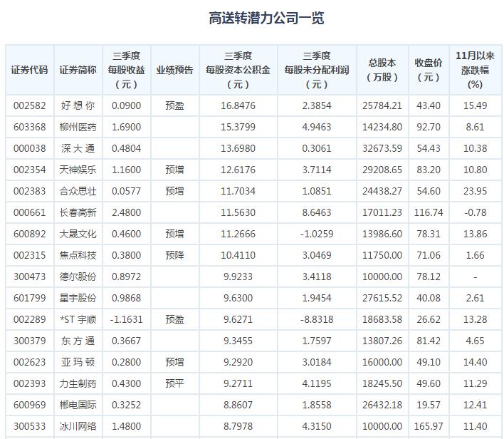Click the 三季度每股未分配利润 column header
The width and height of the screenshot is (504, 439).
coord(317,70)
